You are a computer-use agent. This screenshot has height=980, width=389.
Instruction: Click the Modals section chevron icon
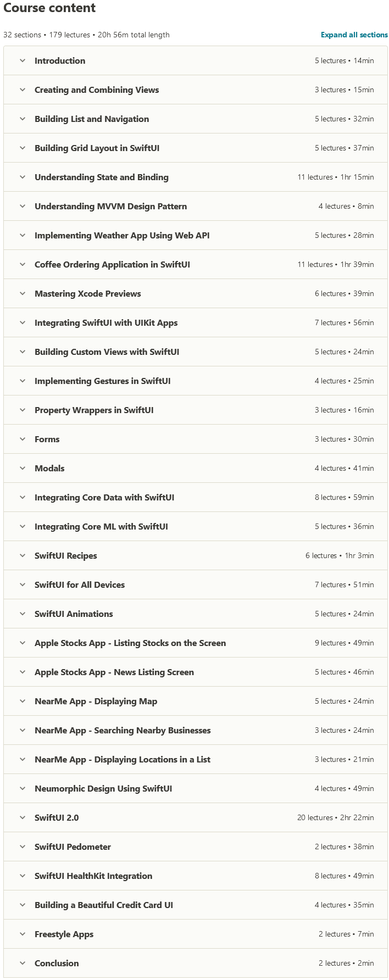23,469
